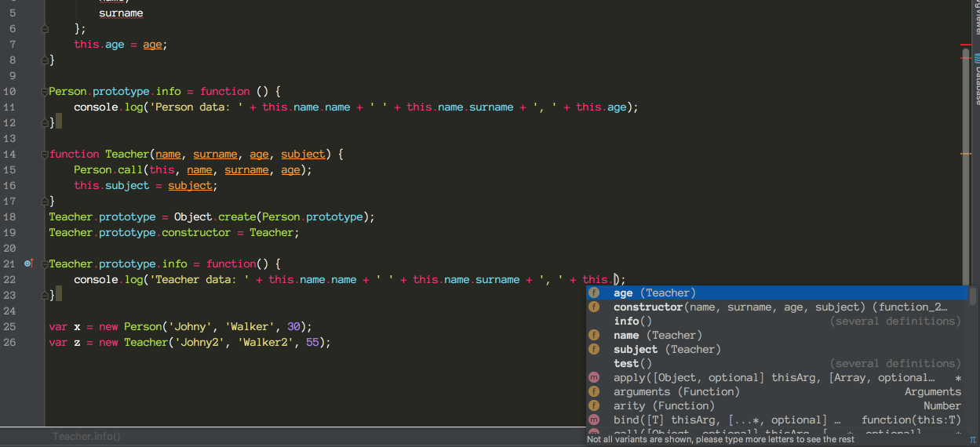Click the fold end marker on line 23
This screenshot has height=447, width=980.
click(45, 296)
